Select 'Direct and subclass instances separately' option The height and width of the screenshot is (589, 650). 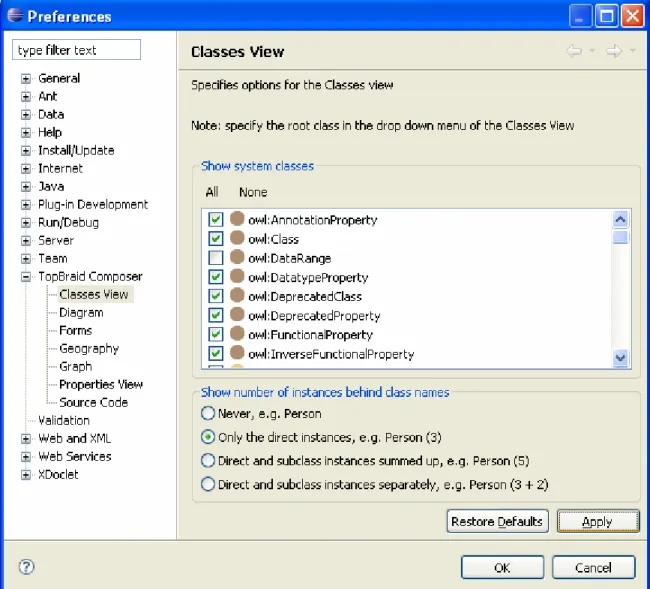coord(208,484)
